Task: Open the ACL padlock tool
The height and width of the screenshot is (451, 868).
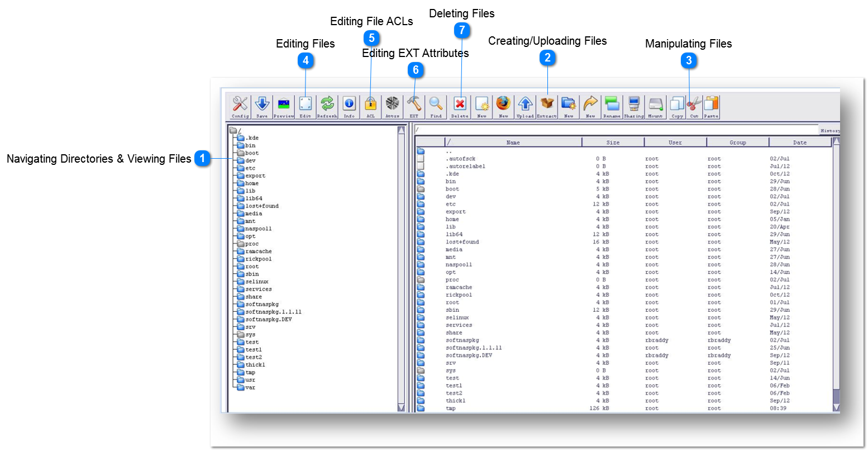Action: [x=371, y=106]
